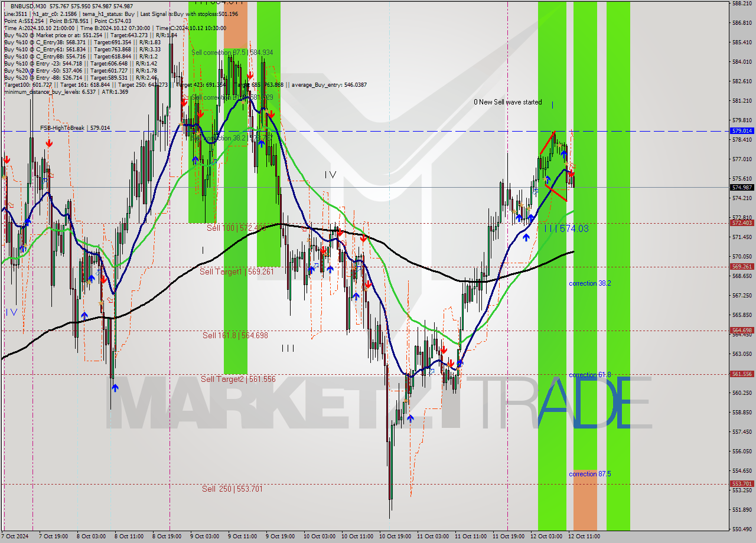Select the red 561.556 price tag
This screenshot has width=756, height=543.
[x=742, y=374]
